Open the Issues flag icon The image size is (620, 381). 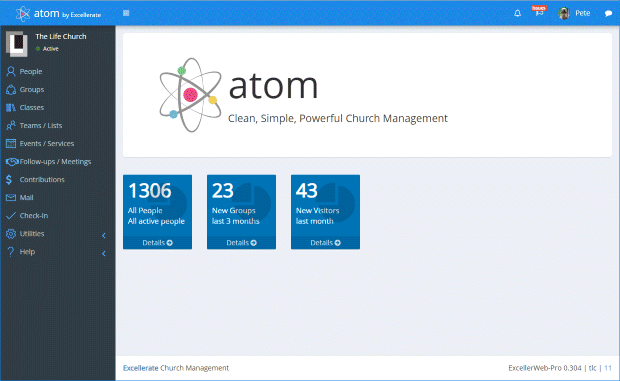click(539, 11)
